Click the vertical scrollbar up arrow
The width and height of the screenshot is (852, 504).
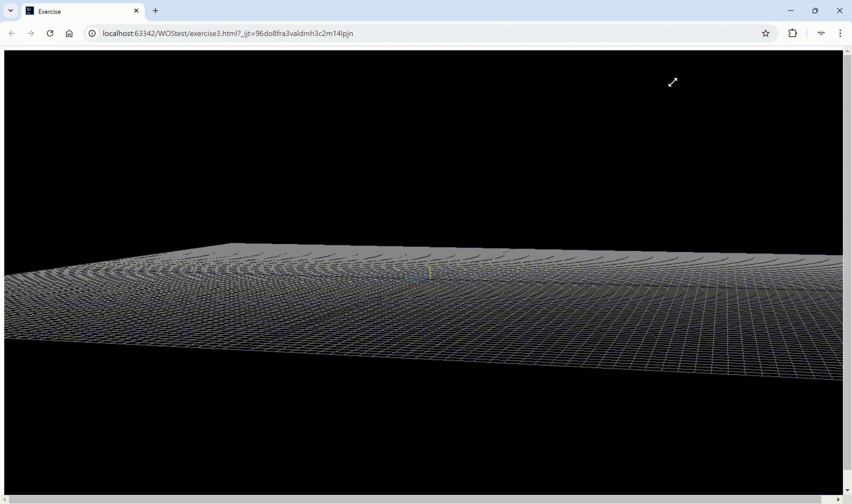tap(847, 51)
